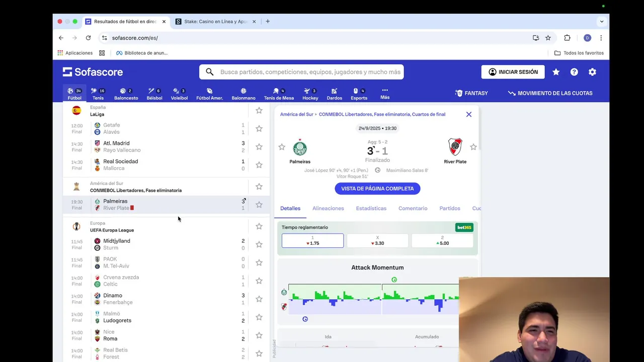644x362 pixels.
Task: Favorite the LaLiga competition star
Action: coord(259,110)
